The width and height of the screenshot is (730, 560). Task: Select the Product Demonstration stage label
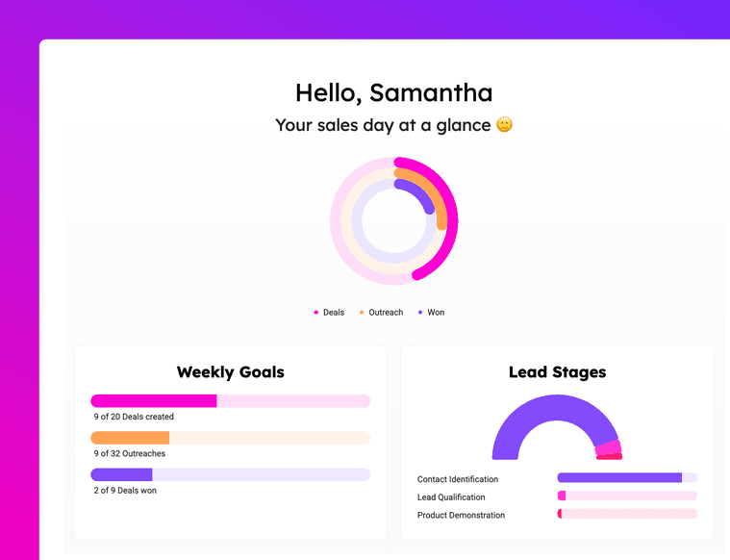point(461,516)
